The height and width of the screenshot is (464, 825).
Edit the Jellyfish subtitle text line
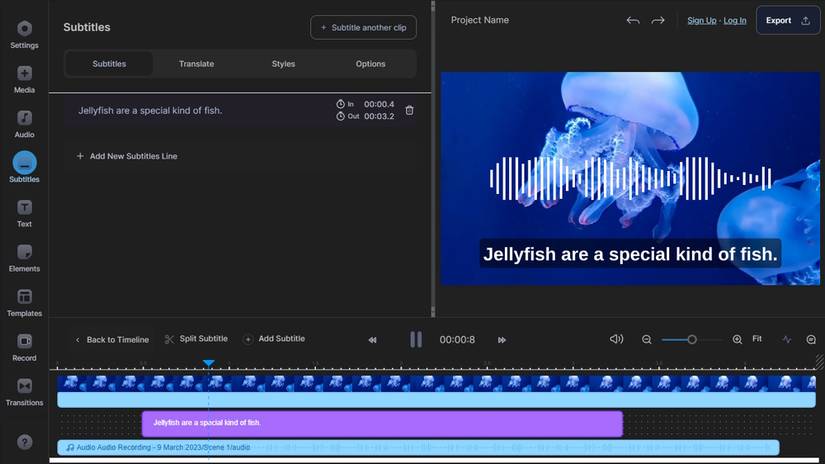coord(150,110)
